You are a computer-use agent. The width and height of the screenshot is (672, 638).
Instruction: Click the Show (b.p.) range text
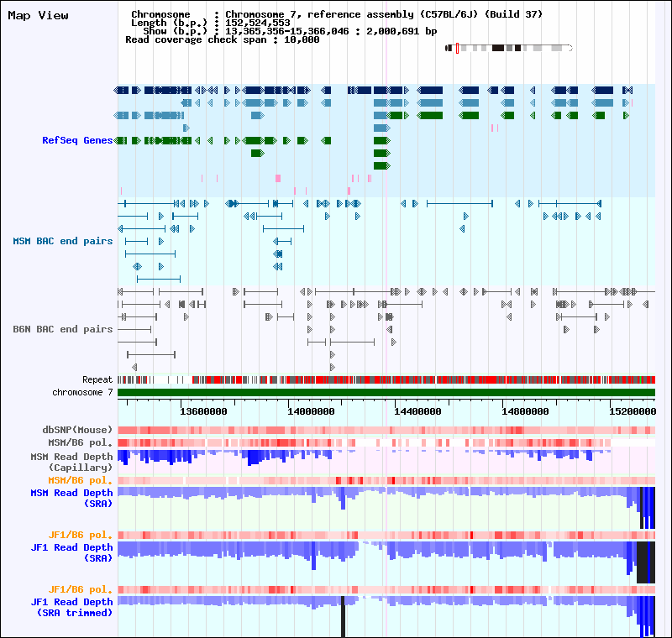pyautogui.click(x=331, y=31)
